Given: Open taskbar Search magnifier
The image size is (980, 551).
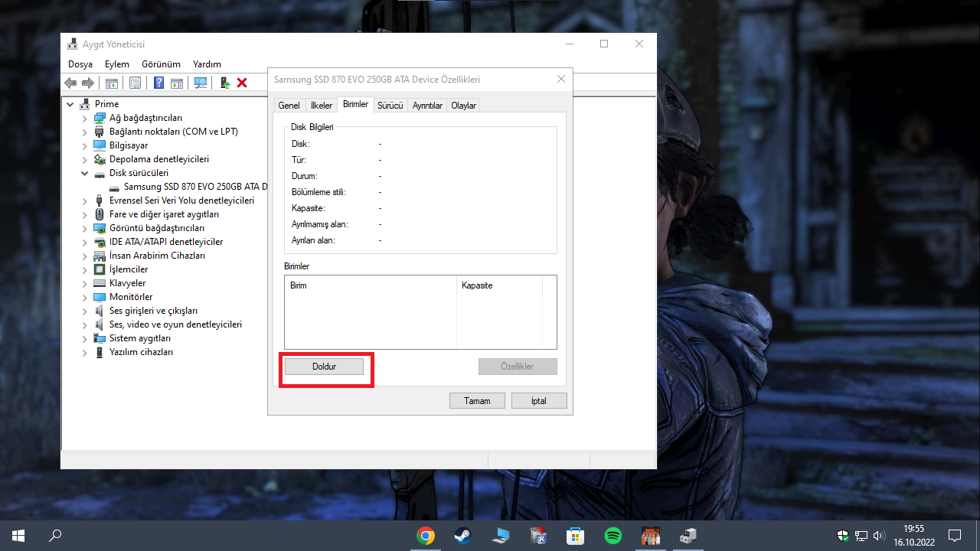Looking at the screenshot, I should (55, 536).
